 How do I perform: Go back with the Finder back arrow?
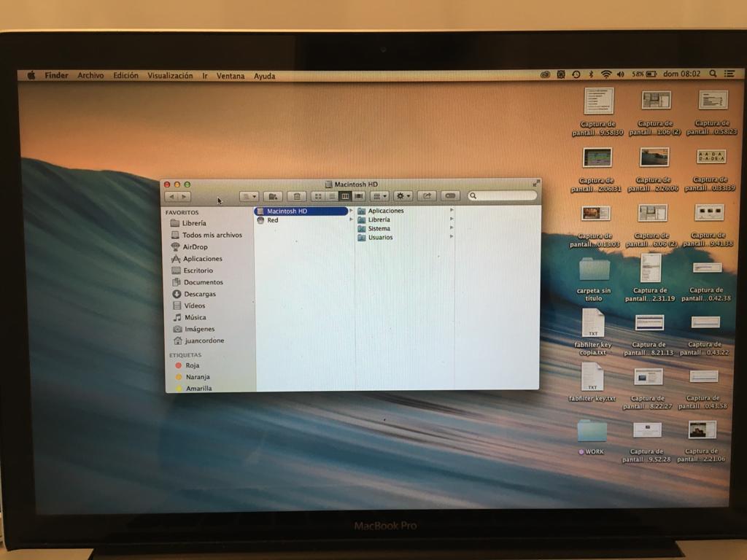pos(171,196)
